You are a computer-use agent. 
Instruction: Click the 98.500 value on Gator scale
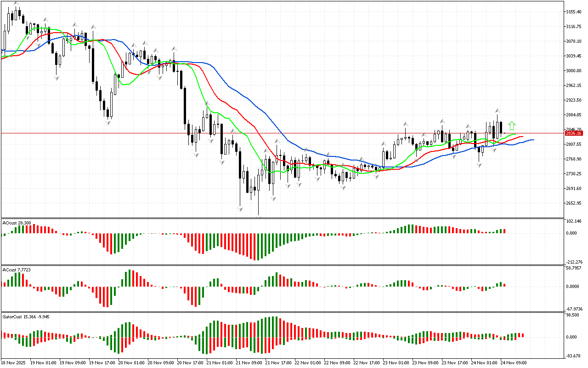pos(573,315)
